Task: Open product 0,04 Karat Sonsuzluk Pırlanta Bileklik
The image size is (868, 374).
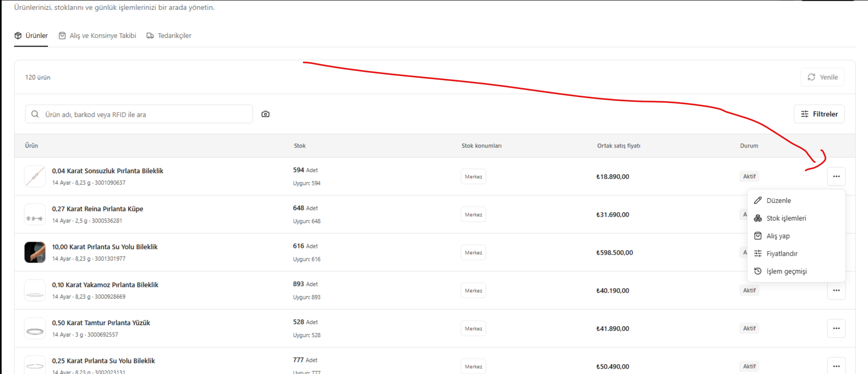Action: (108, 171)
